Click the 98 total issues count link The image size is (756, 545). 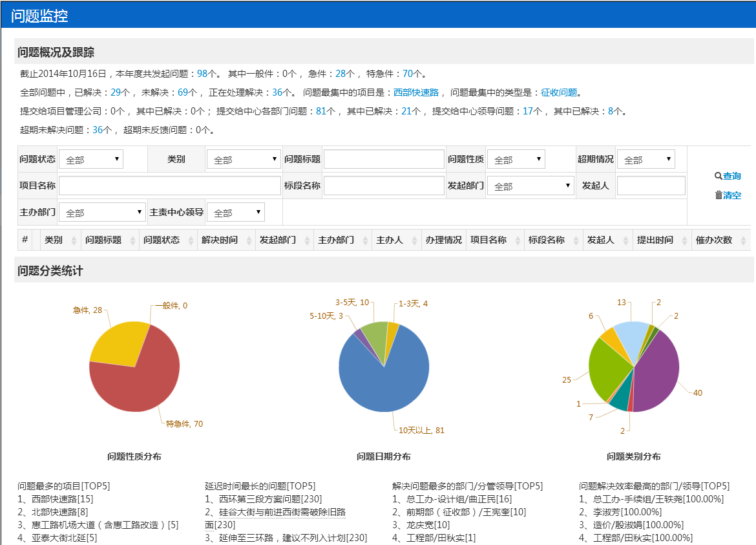(x=202, y=74)
